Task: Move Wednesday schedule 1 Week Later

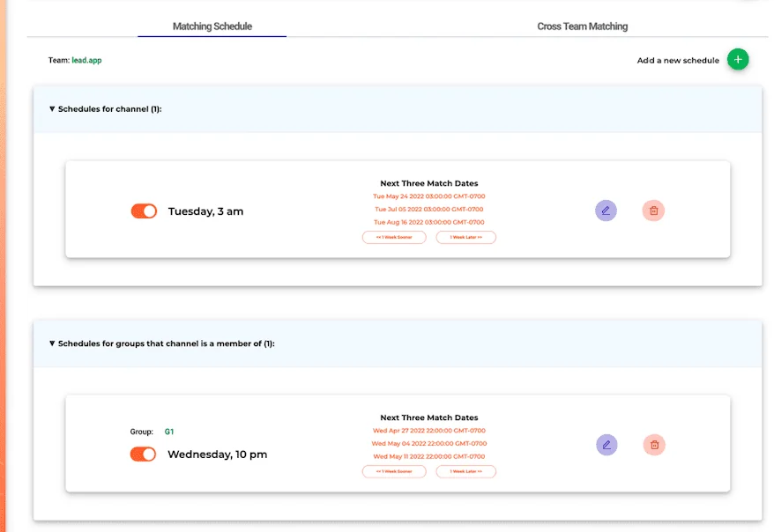Action: pos(466,471)
